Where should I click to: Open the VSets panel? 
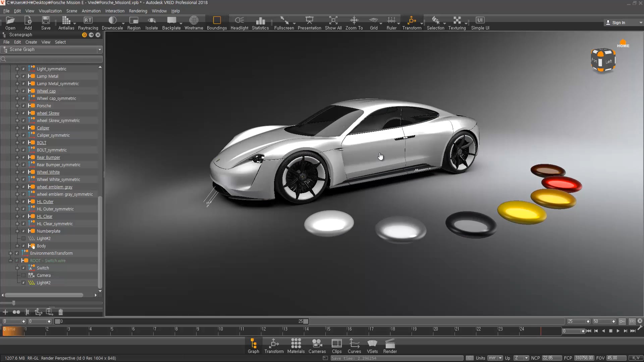(x=372, y=346)
